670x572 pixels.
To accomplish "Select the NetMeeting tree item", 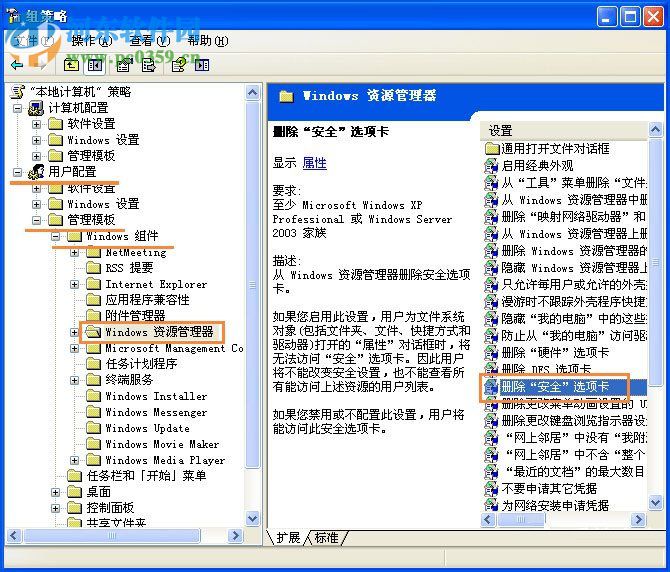I will tap(136, 252).
